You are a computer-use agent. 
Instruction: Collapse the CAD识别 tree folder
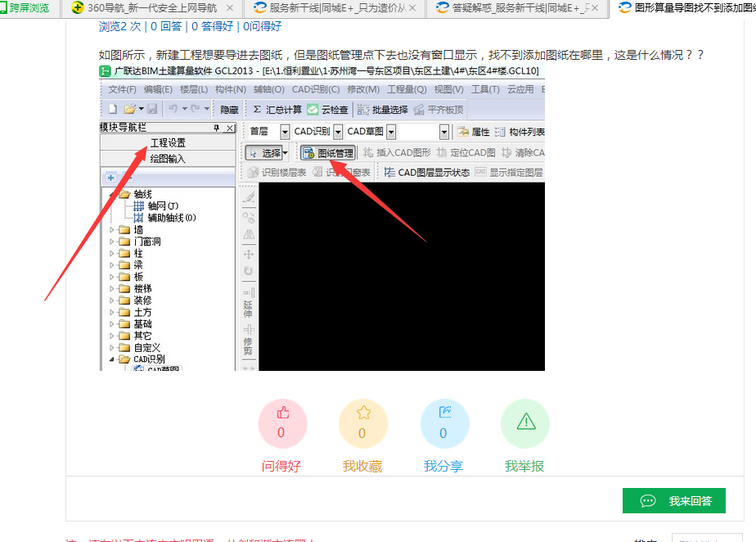pos(112,359)
